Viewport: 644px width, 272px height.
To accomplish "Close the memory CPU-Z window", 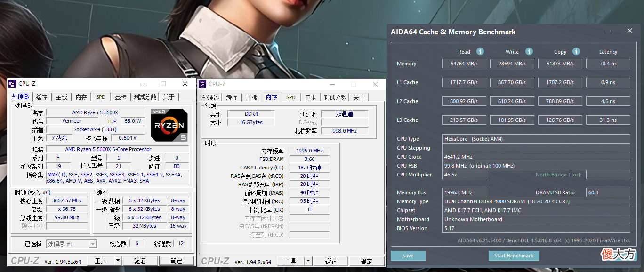I will coord(375,84).
